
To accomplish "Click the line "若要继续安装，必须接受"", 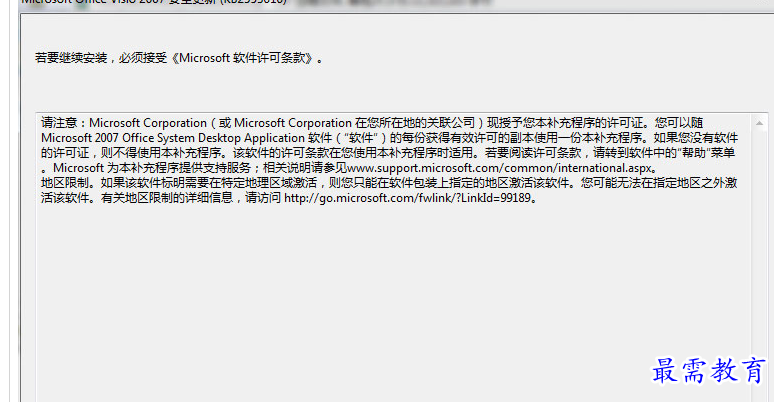I will coord(179,58).
